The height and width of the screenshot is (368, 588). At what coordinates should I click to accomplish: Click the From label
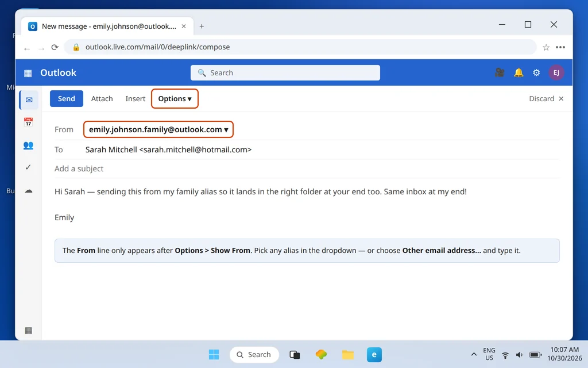pos(64,129)
